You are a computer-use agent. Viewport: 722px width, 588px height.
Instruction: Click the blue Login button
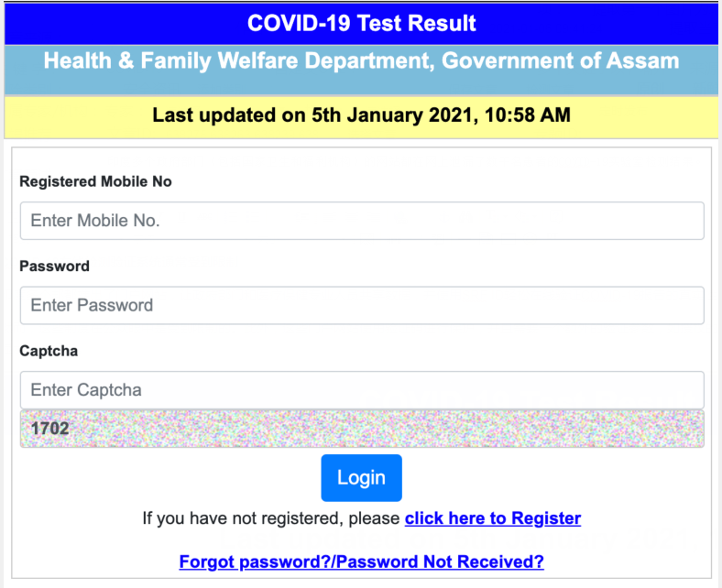[x=362, y=477]
